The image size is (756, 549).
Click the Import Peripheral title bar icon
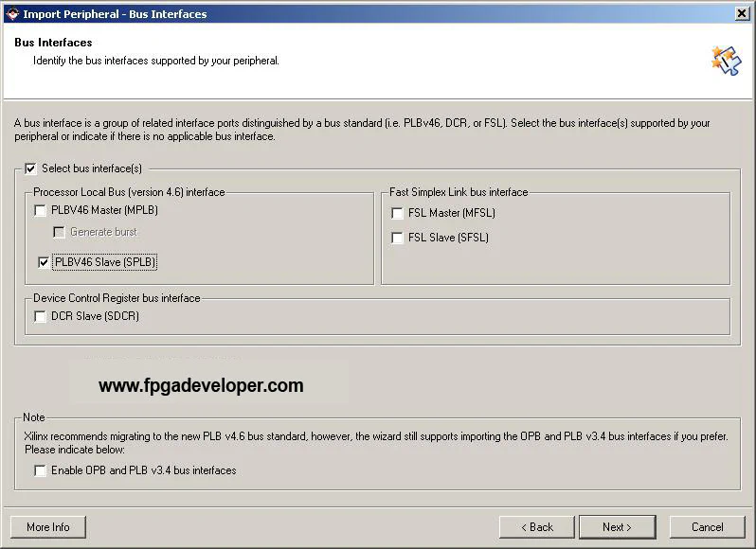11,13
